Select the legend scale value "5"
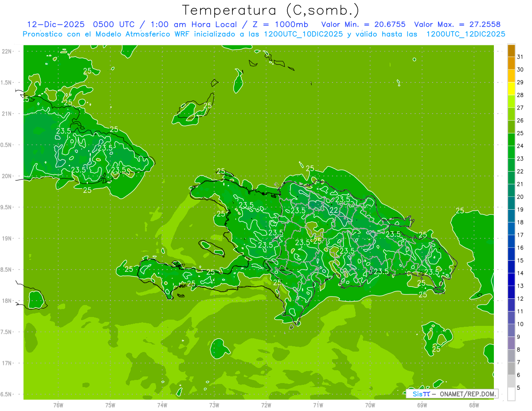The height and width of the screenshot is (411, 532). (519, 388)
